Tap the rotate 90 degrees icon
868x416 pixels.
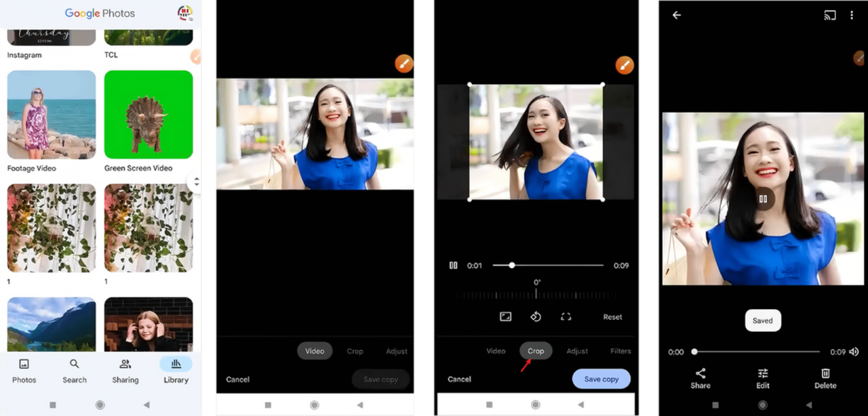(x=536, y=316)
